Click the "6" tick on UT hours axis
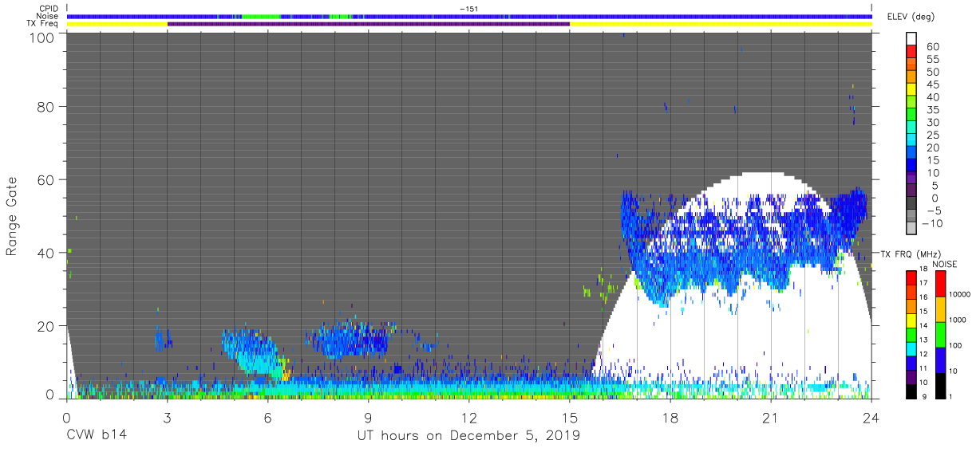The image size is (980, 452). pos(268,417)
